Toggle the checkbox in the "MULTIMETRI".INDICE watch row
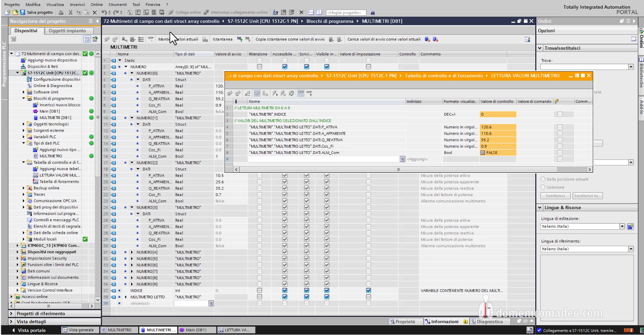644x335 pixels. pyautogui.click(x=560, y=114)
